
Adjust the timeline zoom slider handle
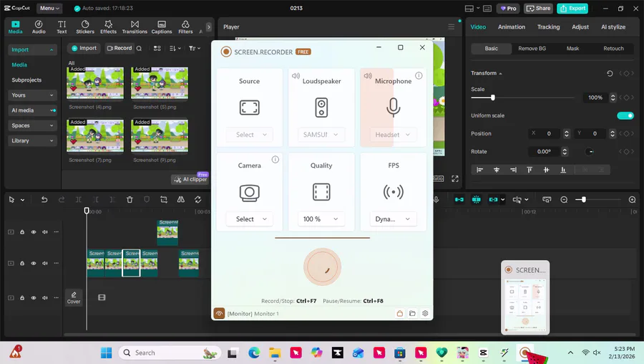(583, 199)
